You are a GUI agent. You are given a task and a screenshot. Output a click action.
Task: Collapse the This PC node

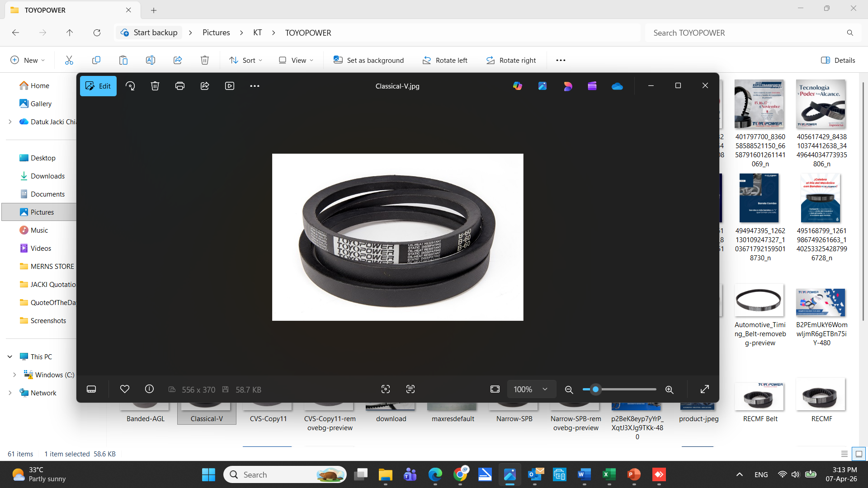pyautogui.click(x=10, y=357)
